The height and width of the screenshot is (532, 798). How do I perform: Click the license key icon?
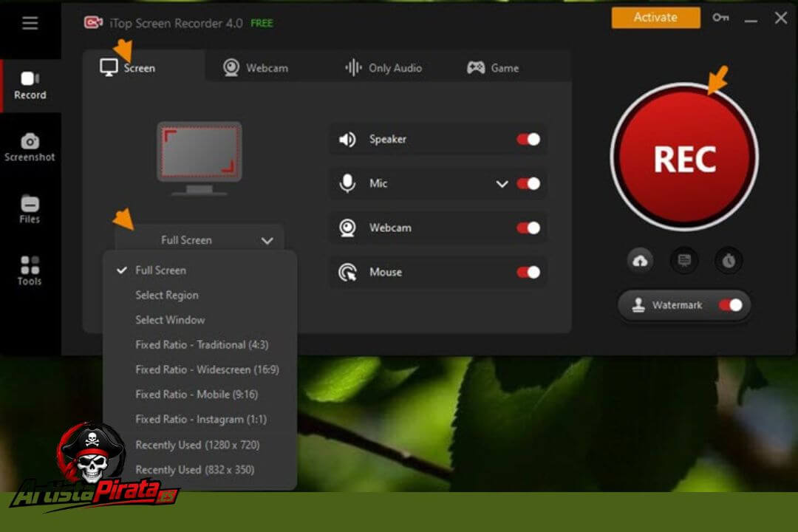coord(720,18)
